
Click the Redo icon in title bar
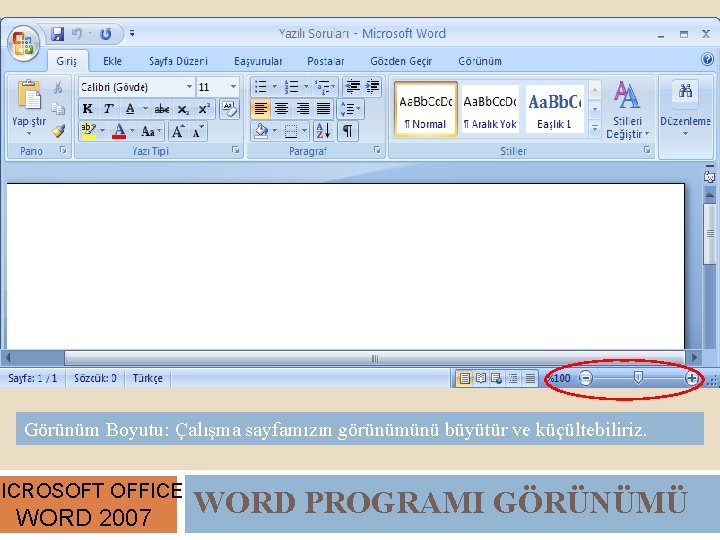point(106,34)
